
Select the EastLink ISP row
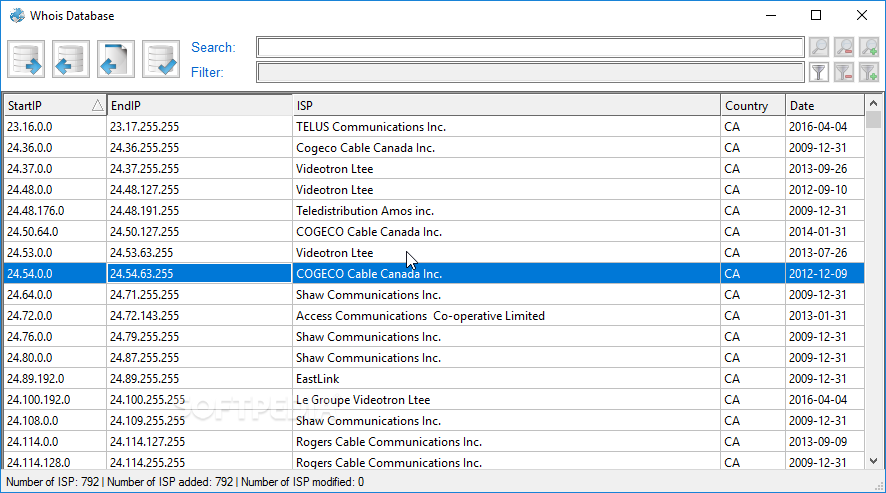tap(434, 379)
